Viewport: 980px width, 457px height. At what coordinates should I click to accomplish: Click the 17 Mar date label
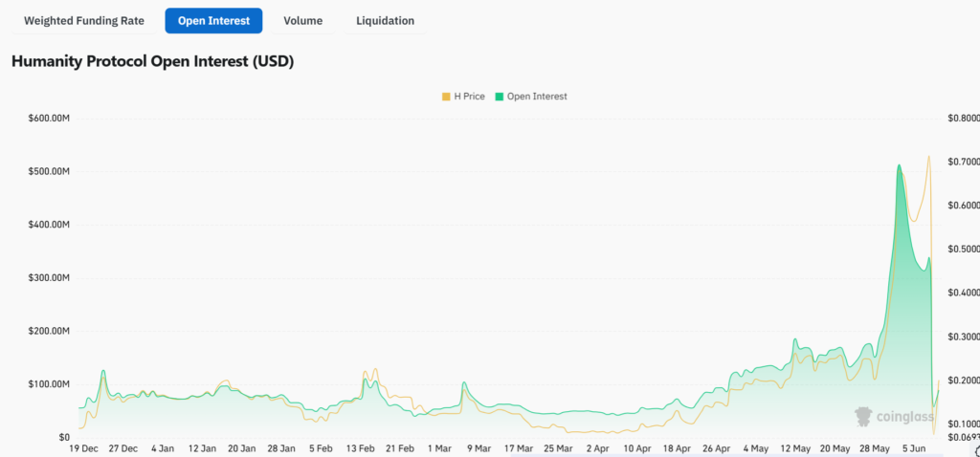[x=518, y=448]
